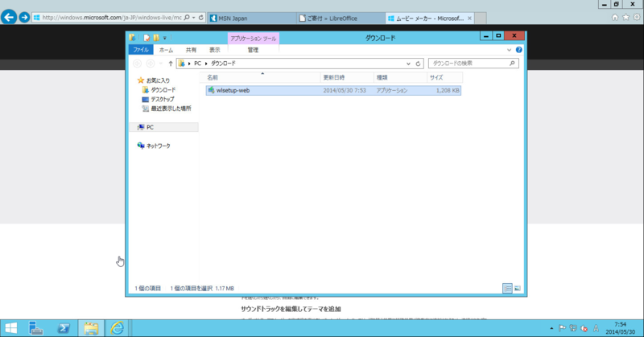
Task: Click the New folder quick access icon
Action: 156,38
